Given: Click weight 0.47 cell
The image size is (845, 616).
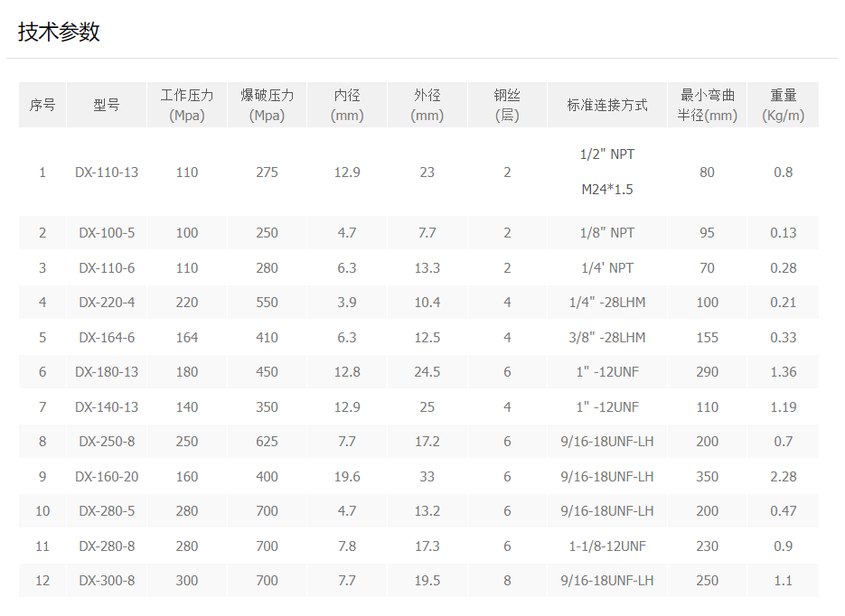Looking at the screenshot, I should 783,510.
